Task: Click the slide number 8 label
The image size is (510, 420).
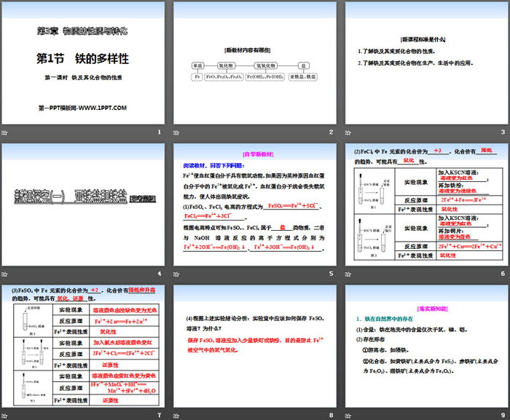Action: point(330,415)
